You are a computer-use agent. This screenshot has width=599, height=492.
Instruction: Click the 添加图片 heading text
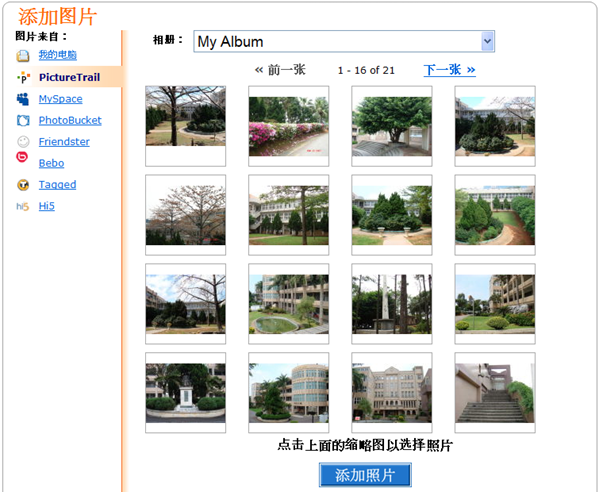[57, 17]
